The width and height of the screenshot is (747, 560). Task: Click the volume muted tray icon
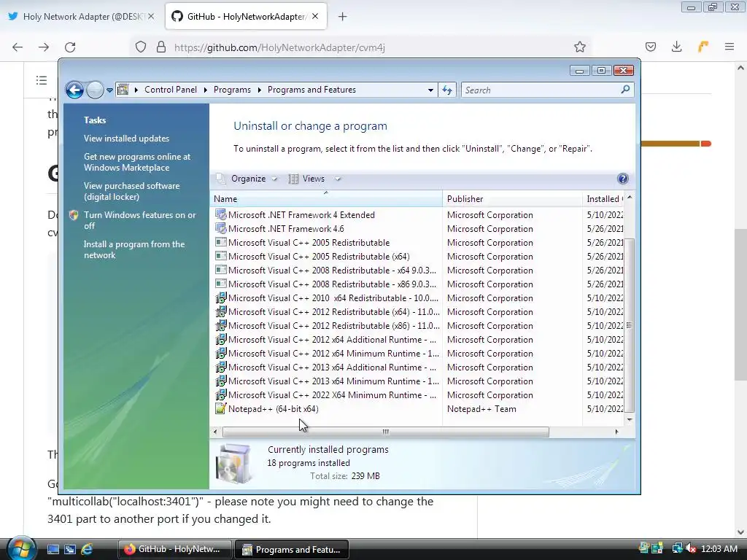(690, 548)
